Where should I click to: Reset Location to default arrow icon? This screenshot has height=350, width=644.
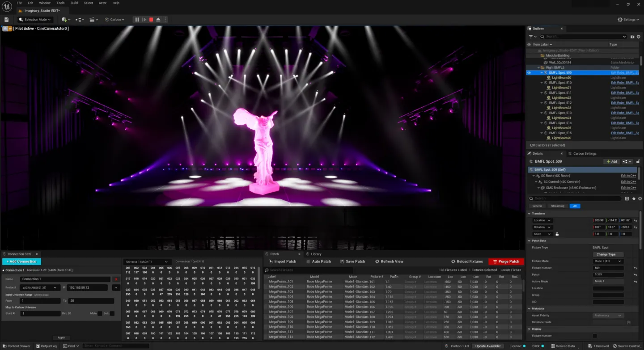[636, 220]
